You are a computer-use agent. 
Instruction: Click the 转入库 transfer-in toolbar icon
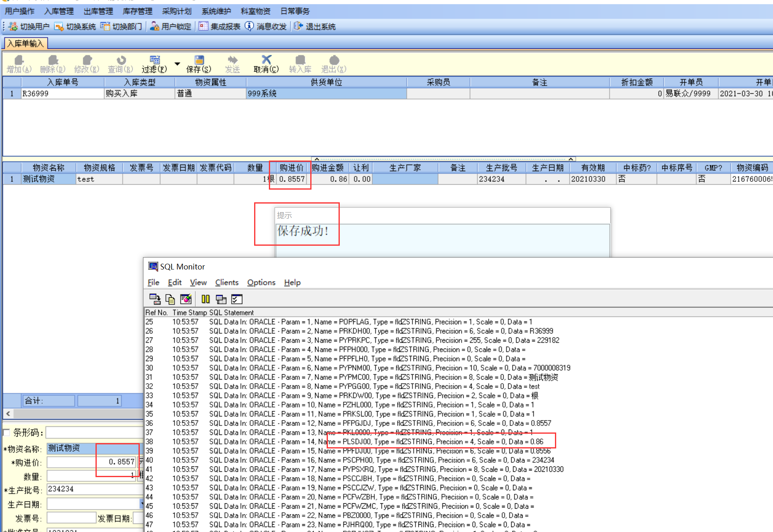click(x=300, y=60)
